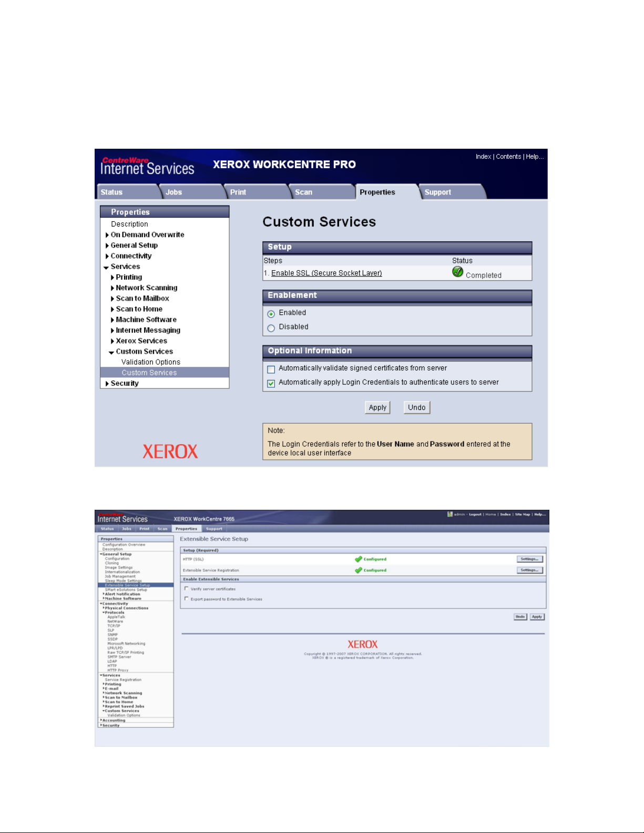Expand Scan to Mailbox in WorkCentre Pro tree

[x=113, y=299]
